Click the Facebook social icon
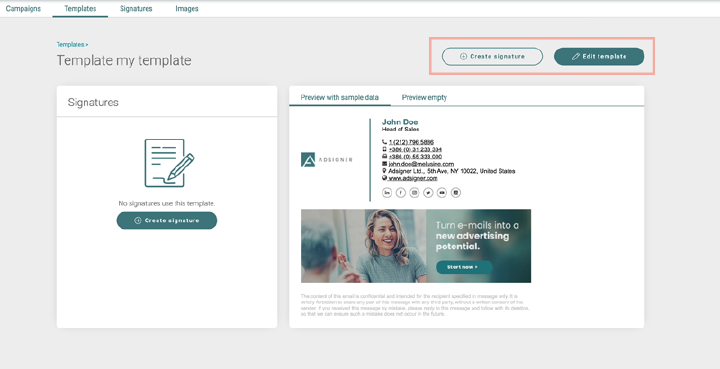Viewport: 720px width, 369px height. tap(401, 193)
